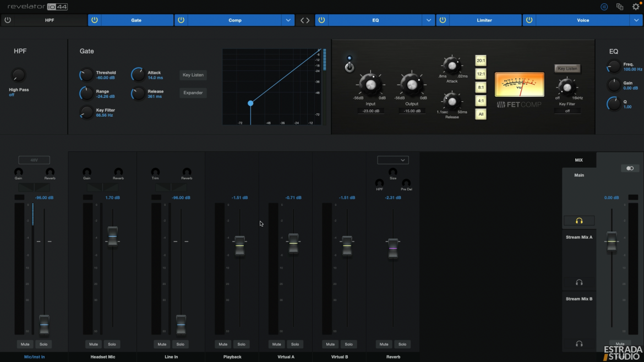Toggle the Limiter power icon

click(x=443, y=20)
